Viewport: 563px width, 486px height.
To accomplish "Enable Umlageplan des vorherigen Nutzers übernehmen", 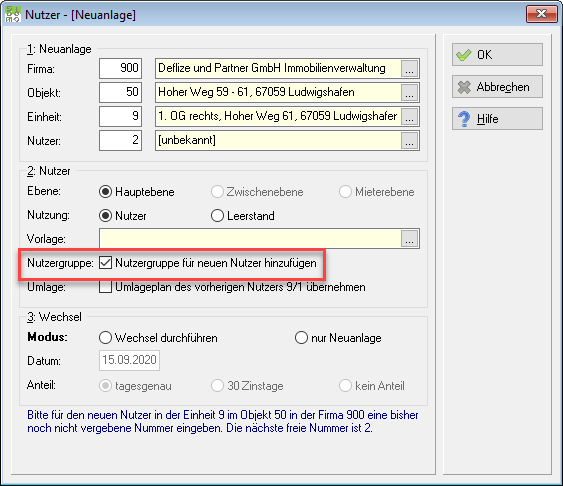I will click(x=105, y=287).
